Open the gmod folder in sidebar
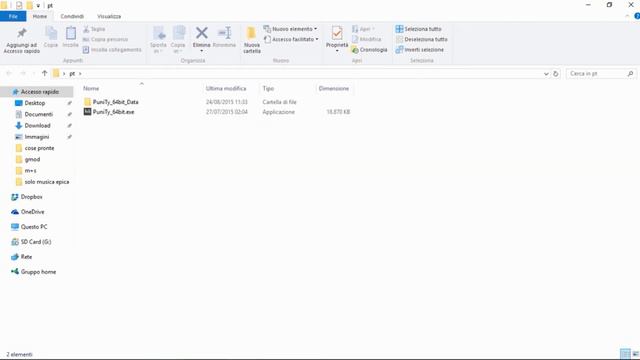Viewport: 640px width, 360px height. tap(32, 160)
